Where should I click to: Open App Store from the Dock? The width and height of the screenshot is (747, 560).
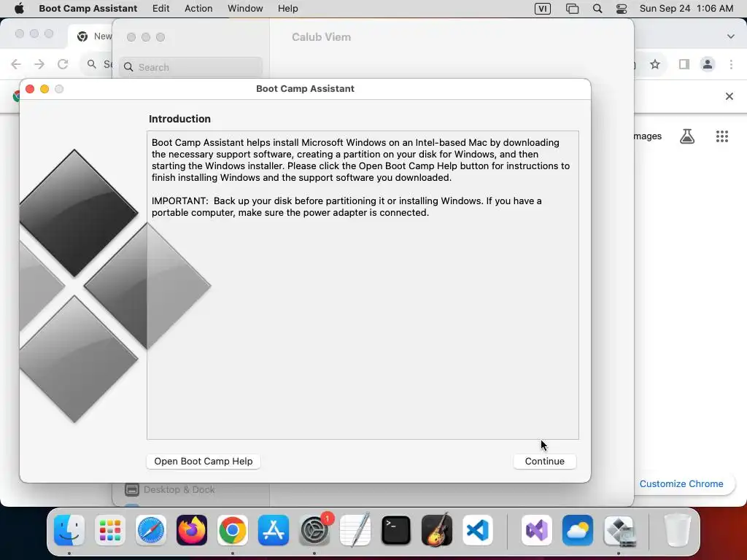pos(274,530)
